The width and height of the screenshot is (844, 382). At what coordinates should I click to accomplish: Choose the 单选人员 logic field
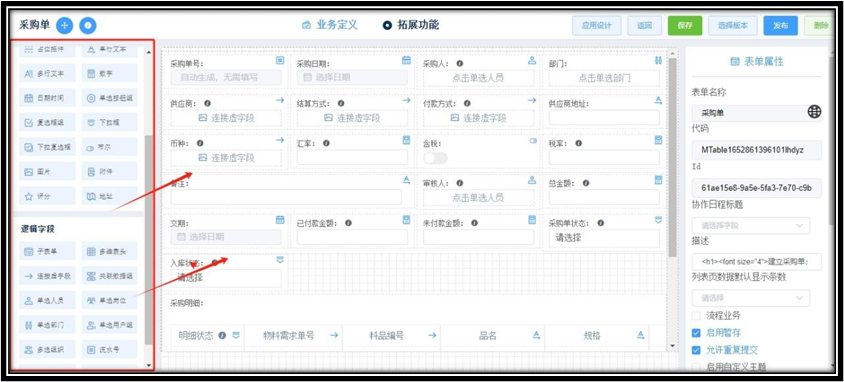(x=47, y=301)
